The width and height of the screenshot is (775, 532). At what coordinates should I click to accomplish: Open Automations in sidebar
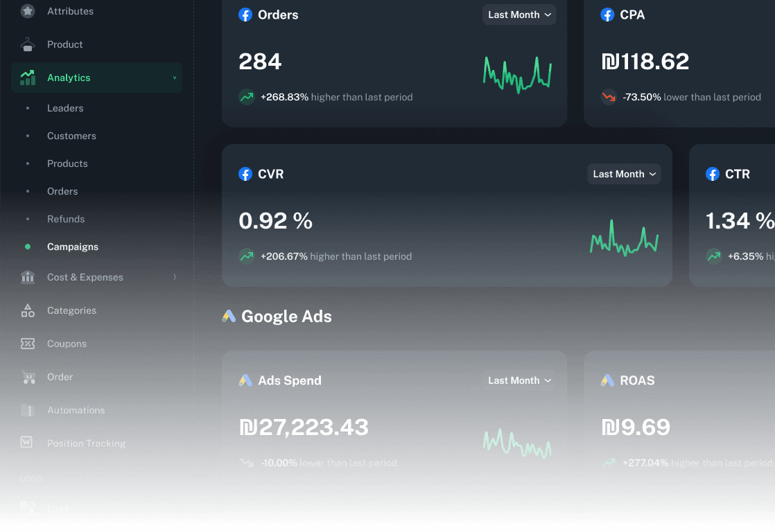coord(76,410)
